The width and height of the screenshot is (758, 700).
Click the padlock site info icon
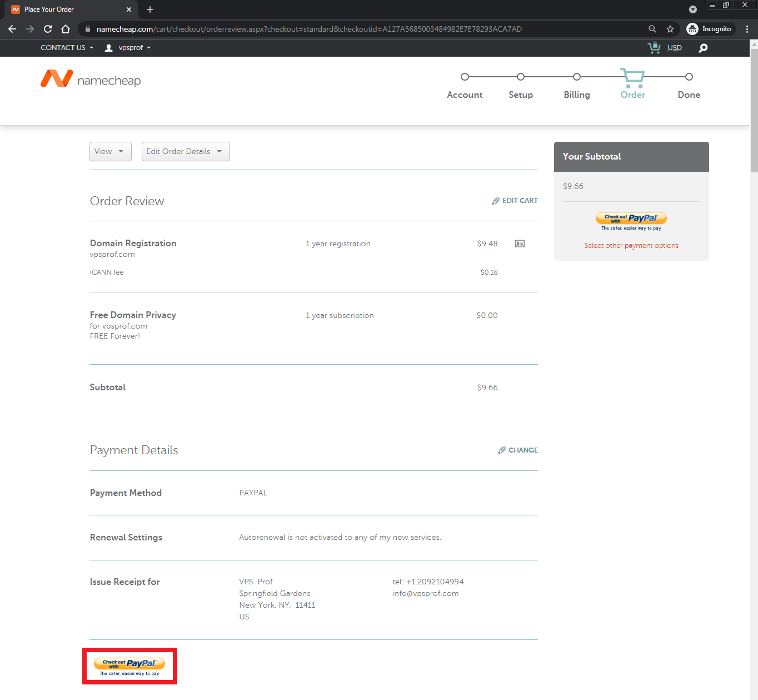point(88,29)
